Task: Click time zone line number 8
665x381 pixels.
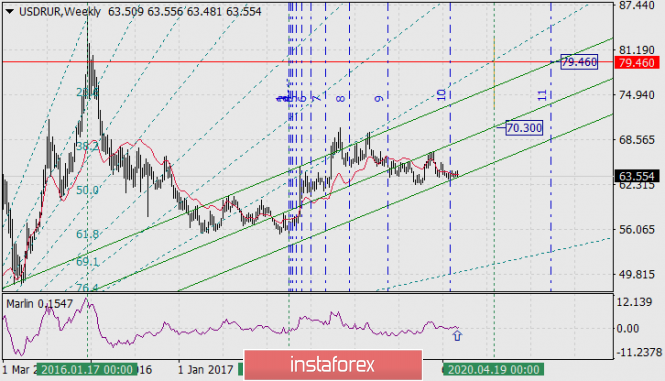Action: click(340, 99)
